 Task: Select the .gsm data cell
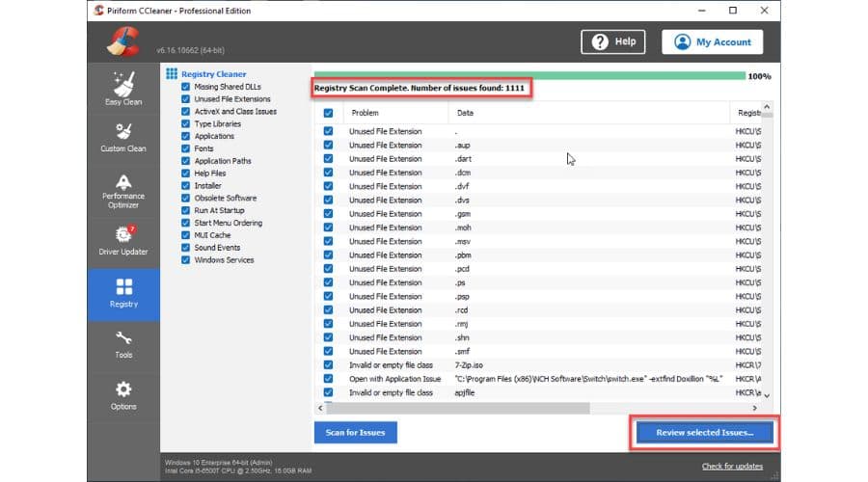point(463,214)
